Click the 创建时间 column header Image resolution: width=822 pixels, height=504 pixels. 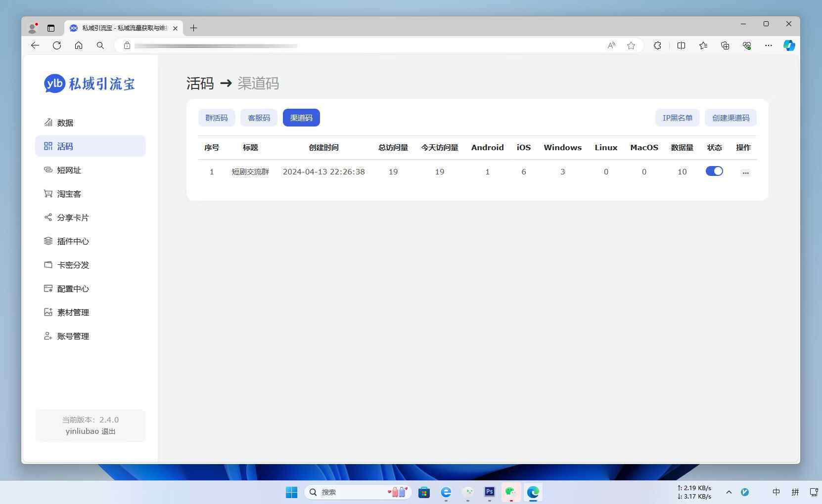pyautogui.click(x=324, y=148)
